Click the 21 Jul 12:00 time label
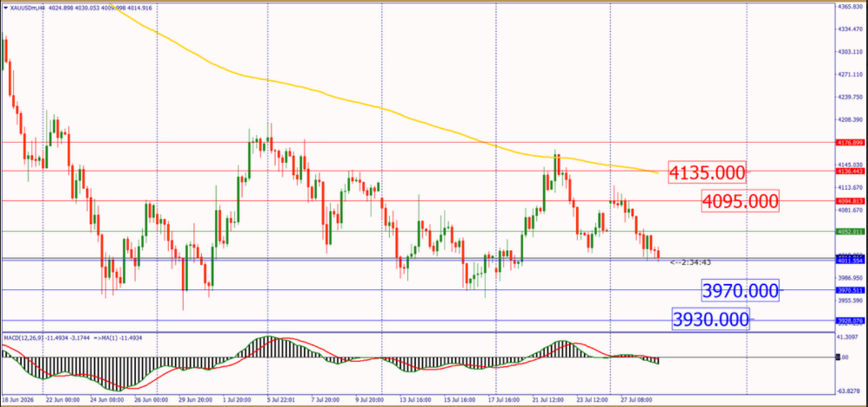The image size is (868, 407). tap(549, 399)
